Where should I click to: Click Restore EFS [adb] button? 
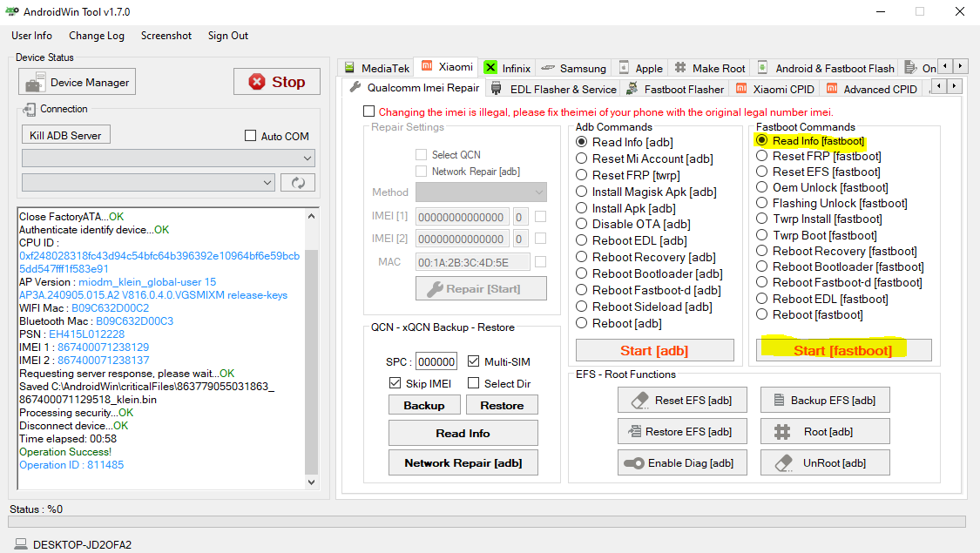click(x=681, y=431)
